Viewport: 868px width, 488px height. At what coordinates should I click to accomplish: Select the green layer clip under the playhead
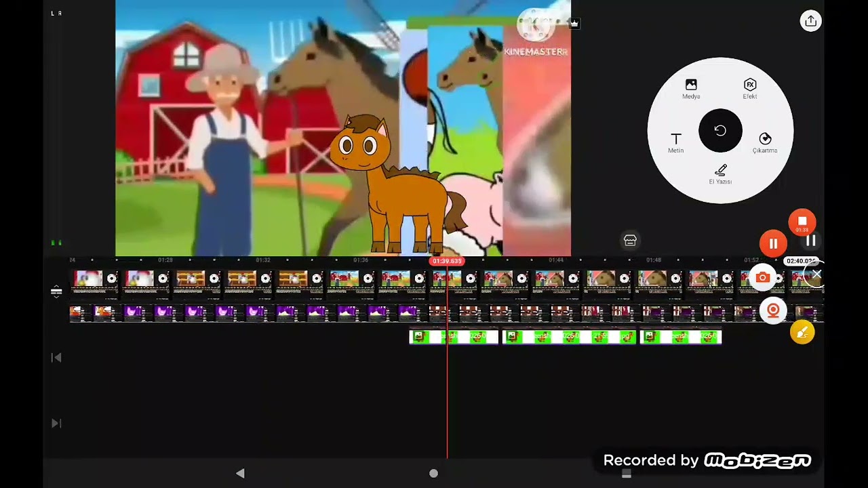click(454, 336)
